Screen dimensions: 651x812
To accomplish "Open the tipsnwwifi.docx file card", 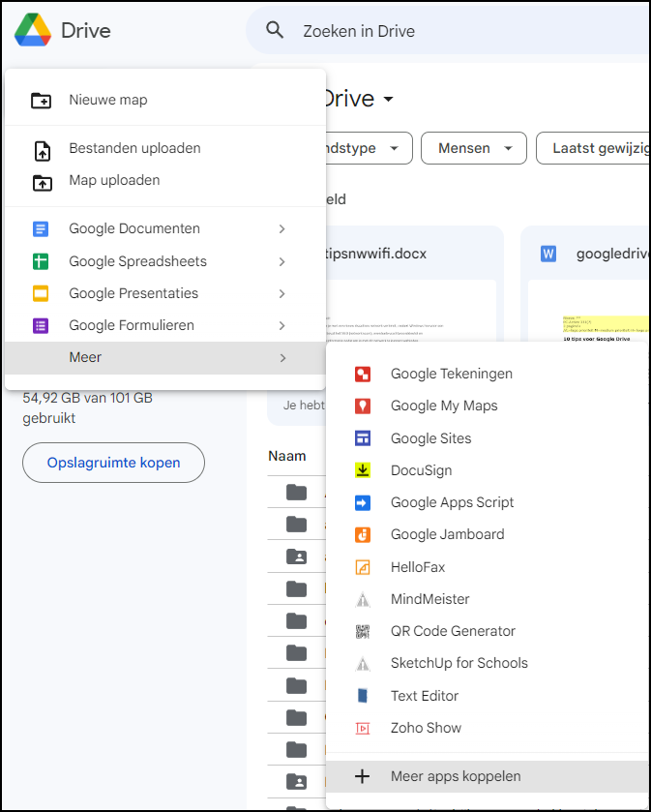I will point(415,284).
